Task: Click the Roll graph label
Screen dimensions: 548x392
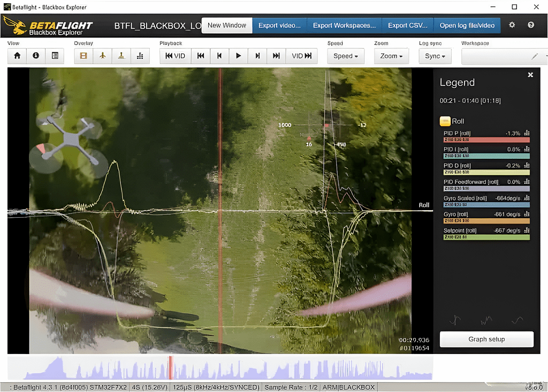Action: click(x=424, y=205)
